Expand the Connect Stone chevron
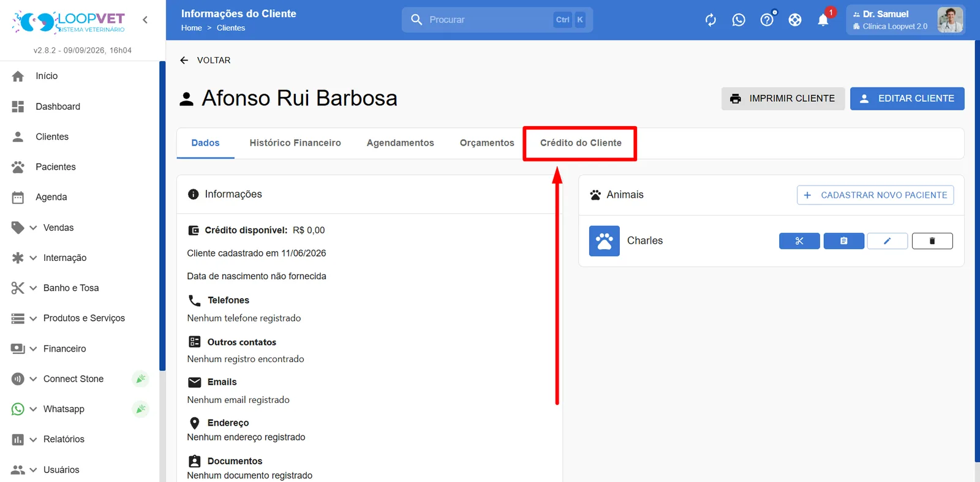The height and width of the screenshot is (482, 980). pos(33,379)
